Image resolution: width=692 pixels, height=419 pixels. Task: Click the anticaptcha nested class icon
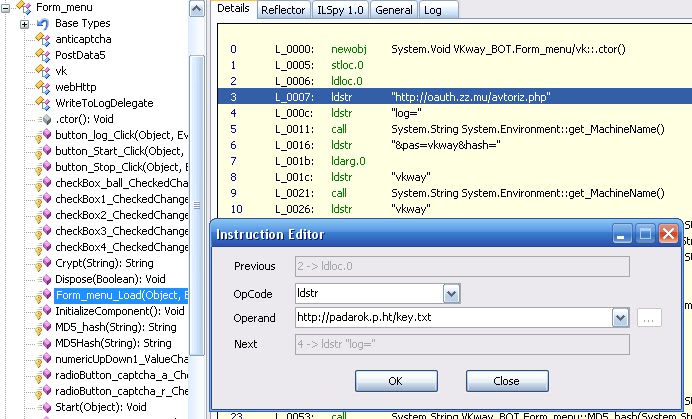[43, 39]
